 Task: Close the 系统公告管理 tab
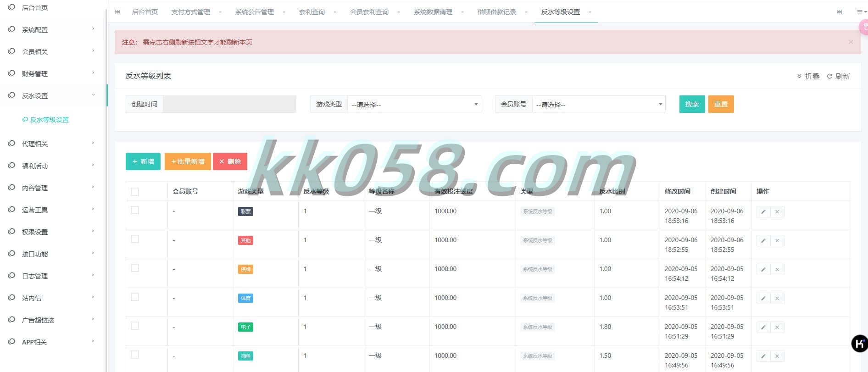pyautogui.click(x=284, y=12)
